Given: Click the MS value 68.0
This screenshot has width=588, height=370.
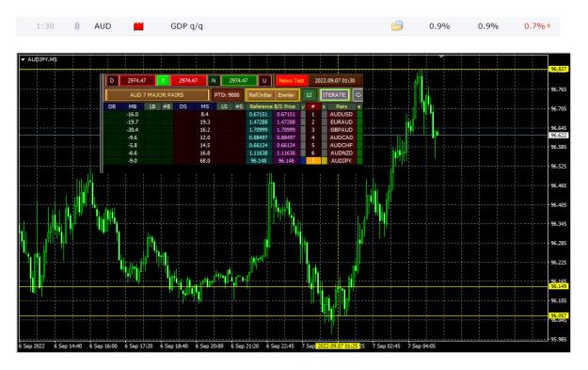Looking at the screenshot, I should coord(205,161).
